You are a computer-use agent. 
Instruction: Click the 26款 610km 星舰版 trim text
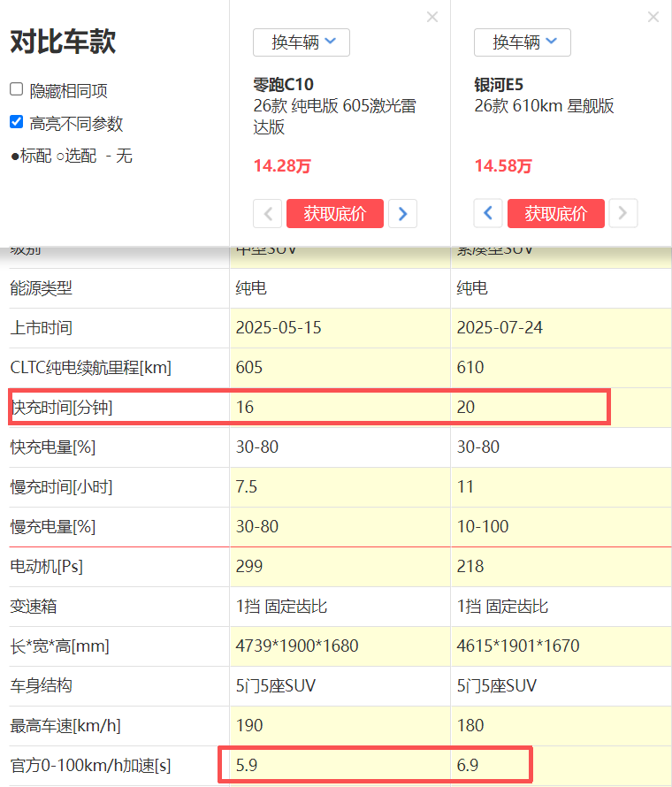544,106
